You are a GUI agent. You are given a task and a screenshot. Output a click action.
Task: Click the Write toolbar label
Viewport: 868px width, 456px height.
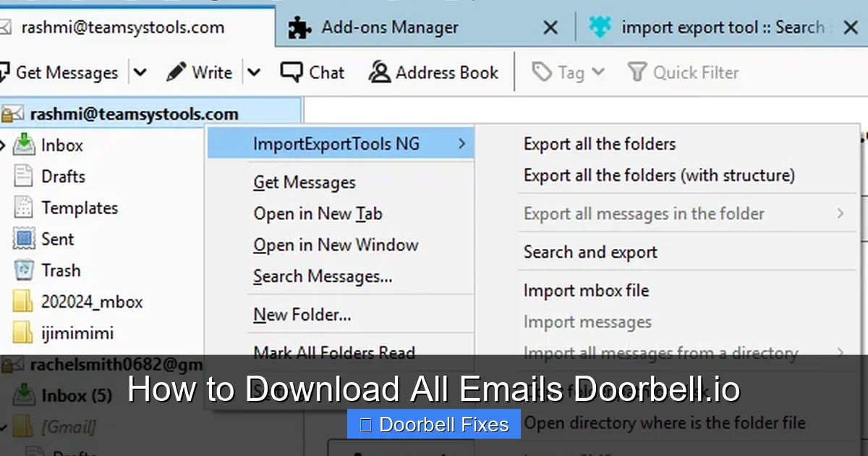point(212,72)
